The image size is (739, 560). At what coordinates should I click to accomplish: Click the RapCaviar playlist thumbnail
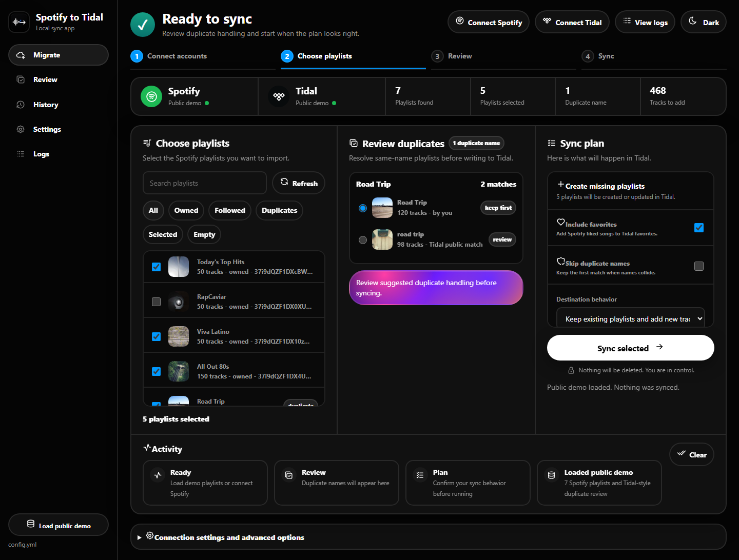179,302
